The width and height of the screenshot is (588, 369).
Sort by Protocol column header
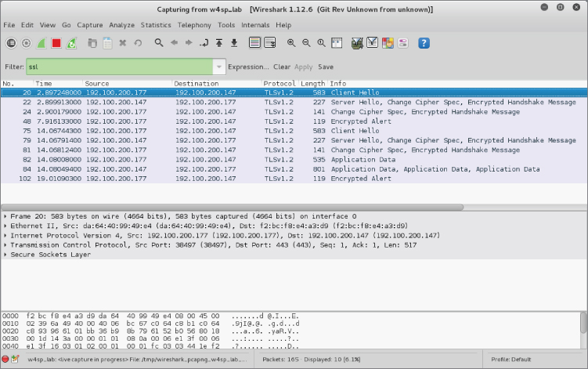pos(280,84)
